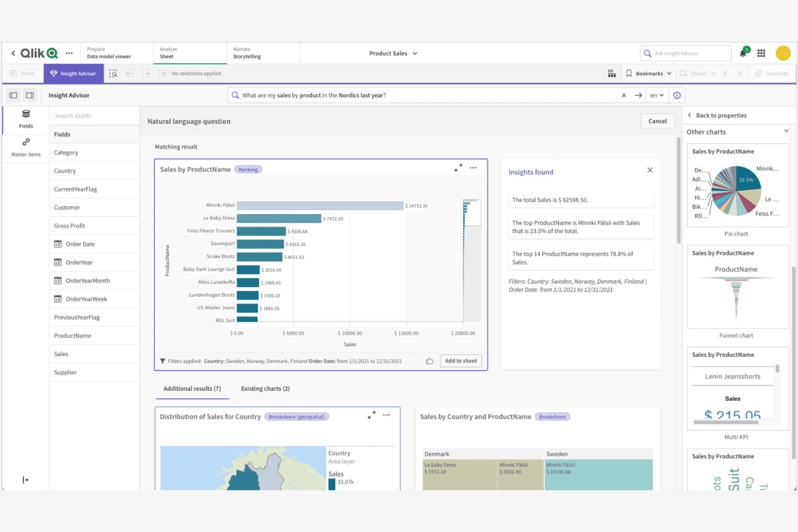Viewport: 798px width, 532px height.
Task: Collapse the side navigation at bottom left
Action: (x=25, y=480)
